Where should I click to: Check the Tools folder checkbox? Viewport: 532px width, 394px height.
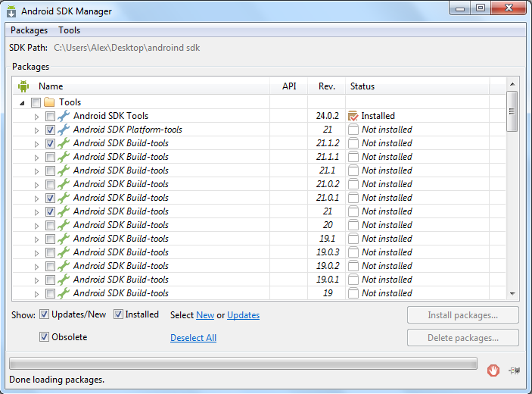click(36, 102)
